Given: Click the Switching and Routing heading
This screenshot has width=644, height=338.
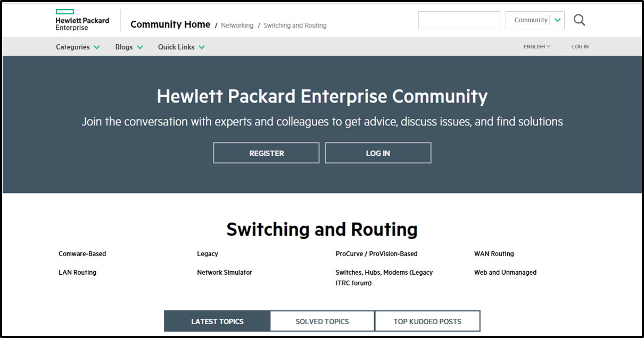Looking at the screenshot, I should [x=322, y=230].
